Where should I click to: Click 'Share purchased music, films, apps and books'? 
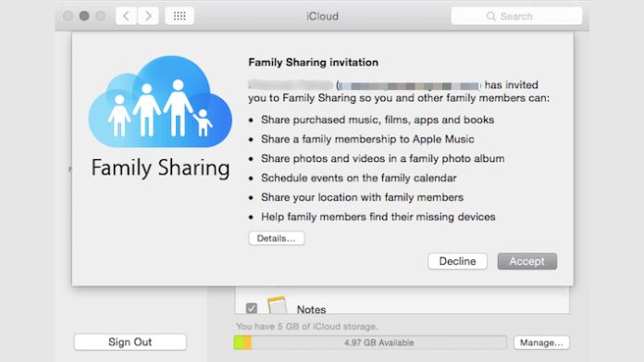pos(378,119)
